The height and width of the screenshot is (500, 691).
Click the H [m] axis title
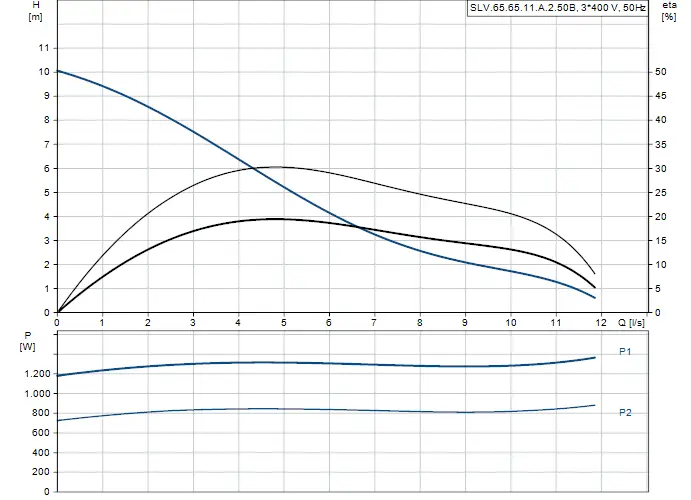[x=36, y=11]
